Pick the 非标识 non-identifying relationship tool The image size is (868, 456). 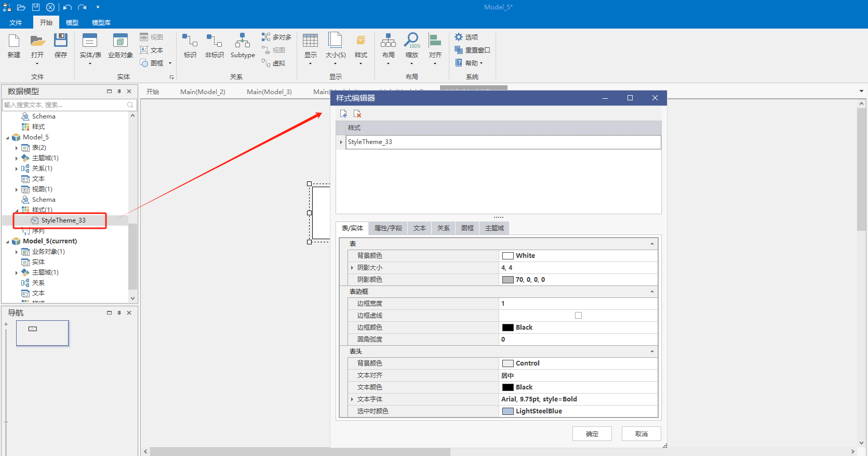click(x=215, y=46)
